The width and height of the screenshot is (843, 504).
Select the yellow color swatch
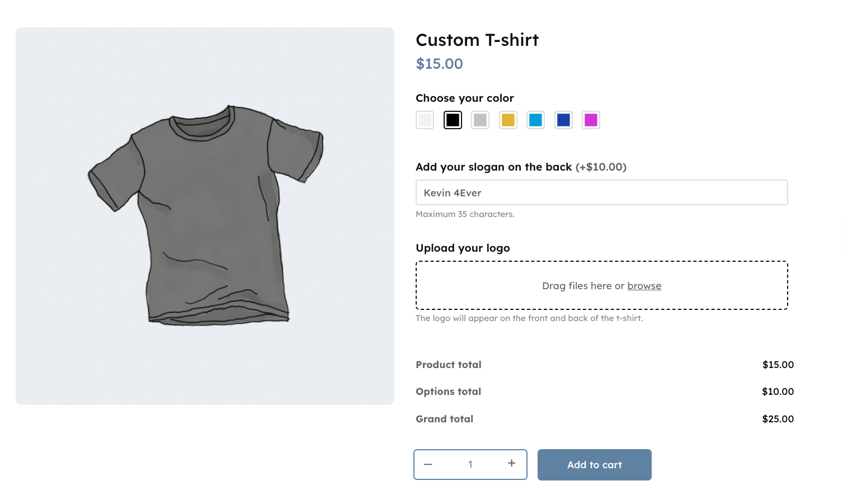point(507,120)
